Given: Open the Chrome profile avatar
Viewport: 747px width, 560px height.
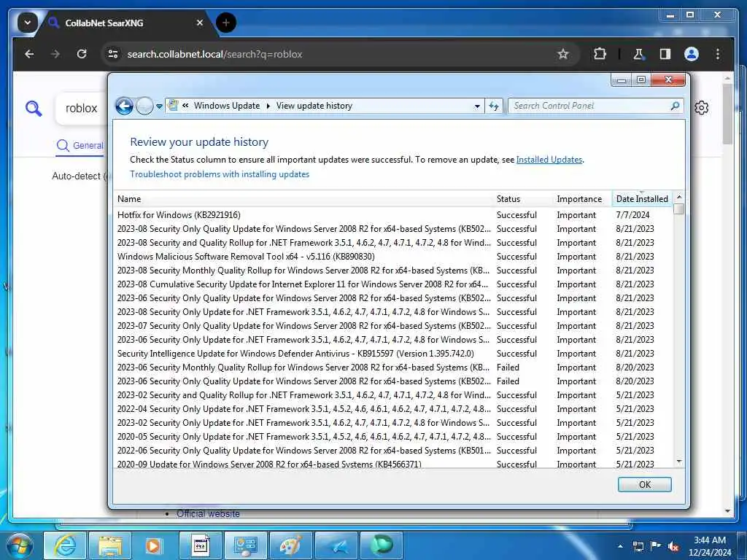Looking at the screenshot, I should [x=692, y=54].
